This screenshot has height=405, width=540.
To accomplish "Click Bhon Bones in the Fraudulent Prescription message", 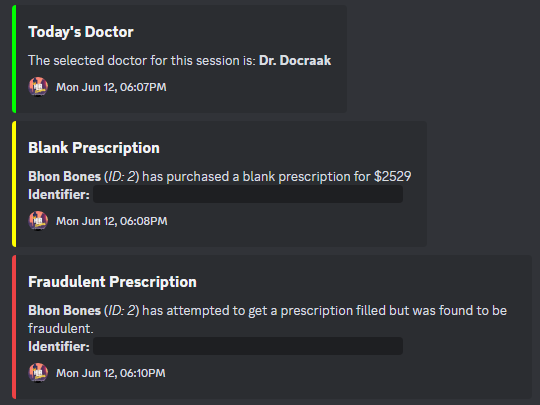I will [x=64, y=311].
